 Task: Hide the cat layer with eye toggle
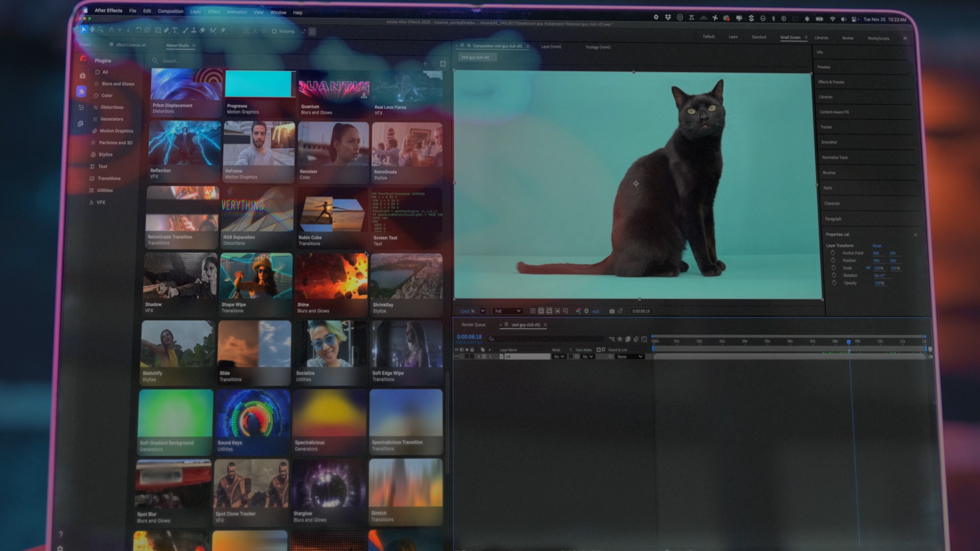(457, 357)
